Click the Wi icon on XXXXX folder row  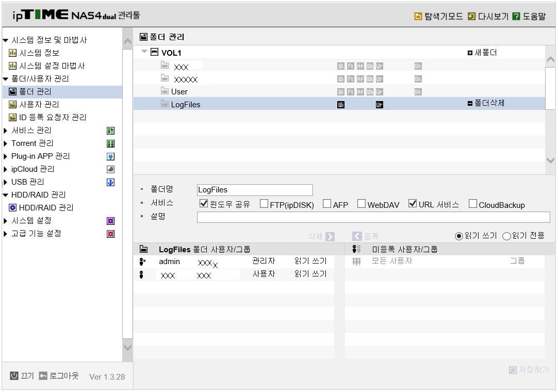tap(340, 79)
